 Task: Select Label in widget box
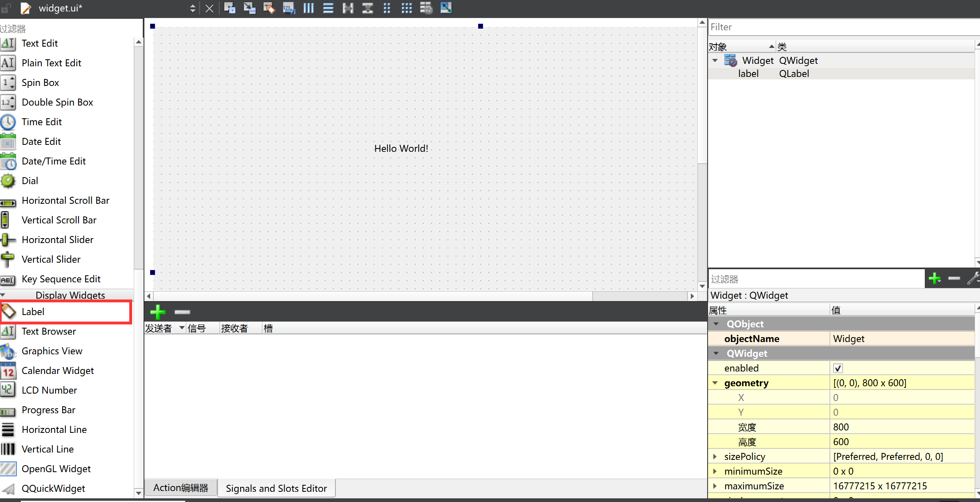point(33,312)
